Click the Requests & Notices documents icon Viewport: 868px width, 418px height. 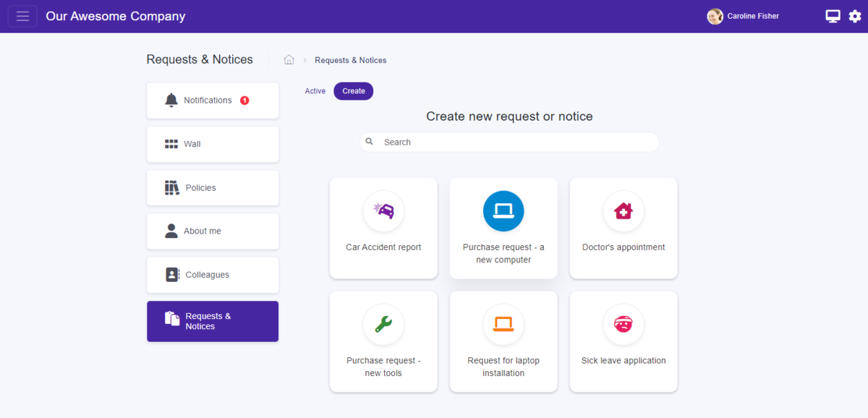click(x=172, y=319)
